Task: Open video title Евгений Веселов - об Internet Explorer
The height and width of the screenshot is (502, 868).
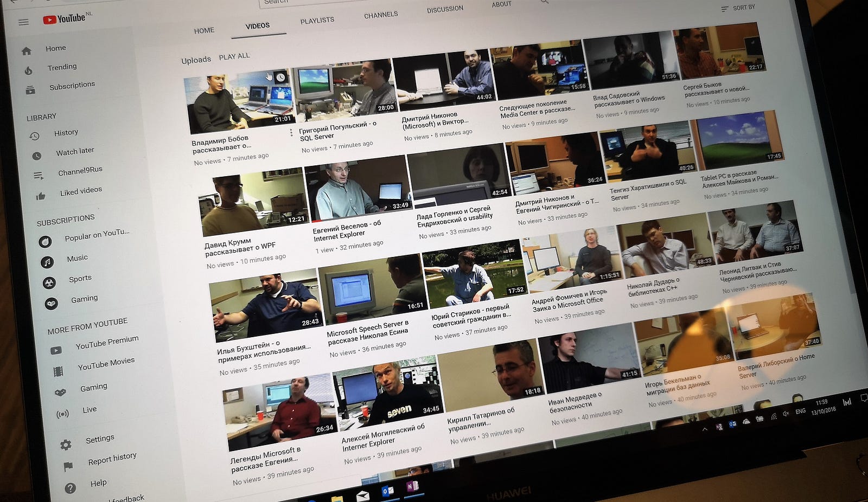Action: (x=347, y=230)
